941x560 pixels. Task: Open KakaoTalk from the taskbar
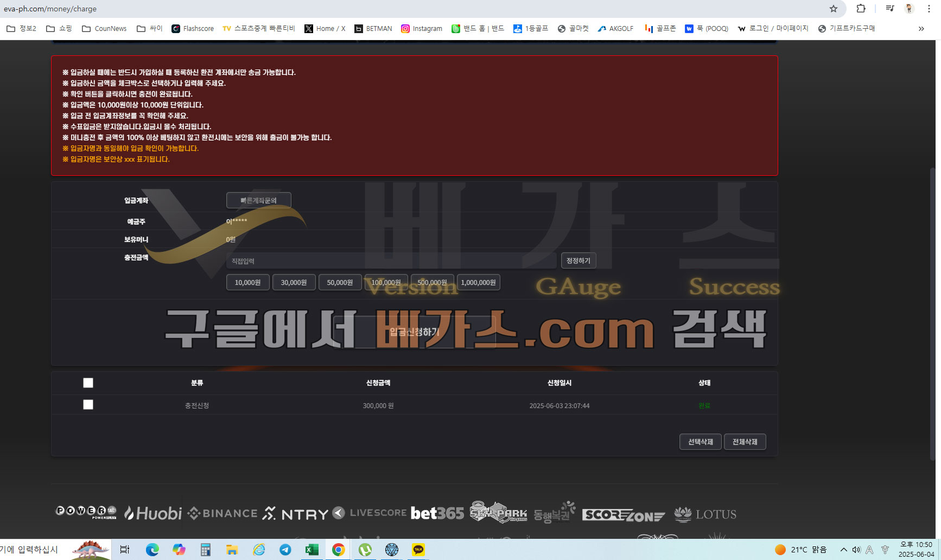(418, 550)
